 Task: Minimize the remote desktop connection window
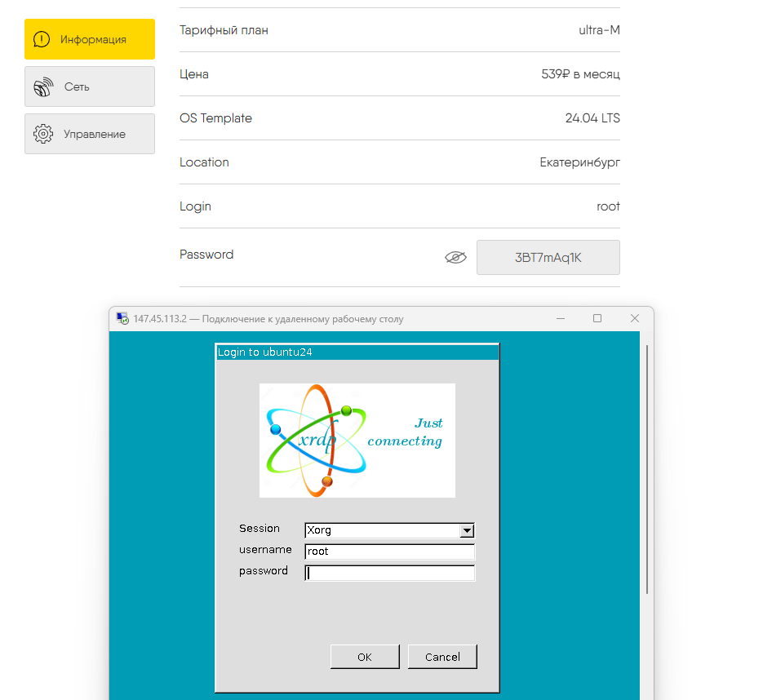click(561, 318)
